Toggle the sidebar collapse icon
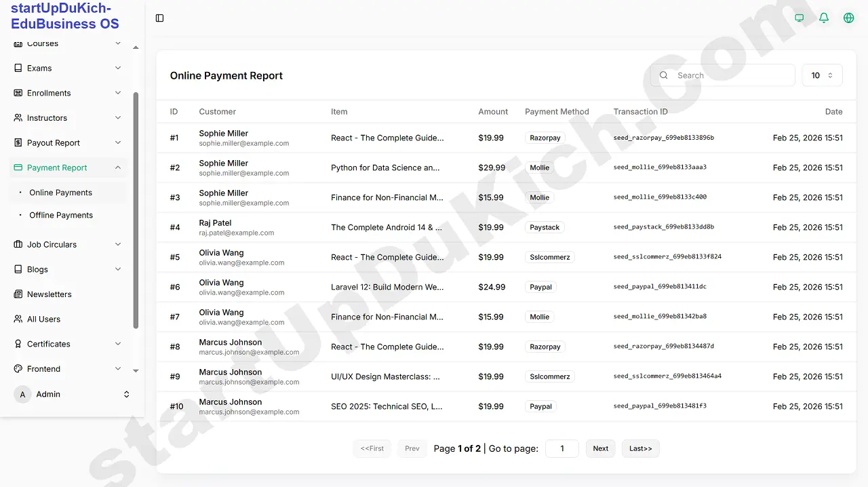Image resolution: width=868 pixels, height=487 pixels. point(160,18)
